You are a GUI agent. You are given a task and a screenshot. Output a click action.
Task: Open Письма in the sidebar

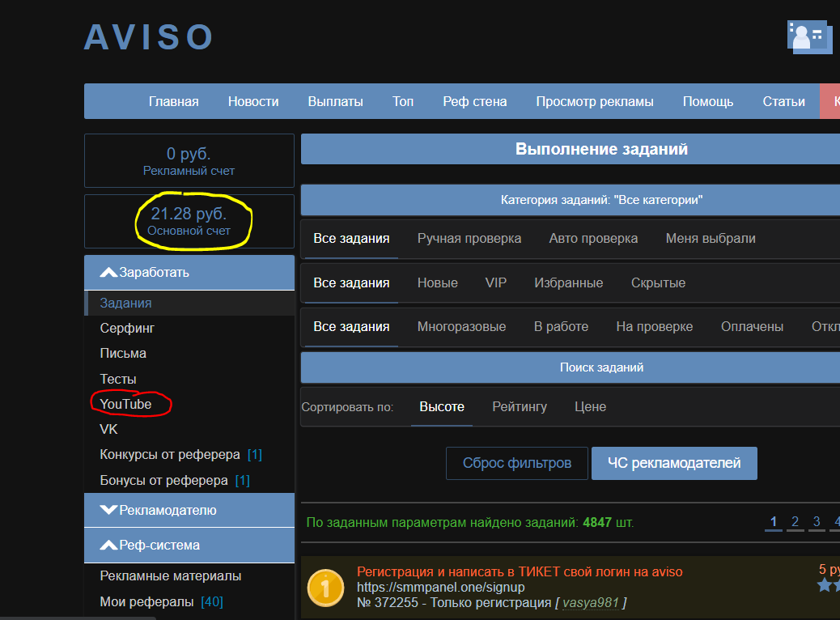(x=123, y=353)
